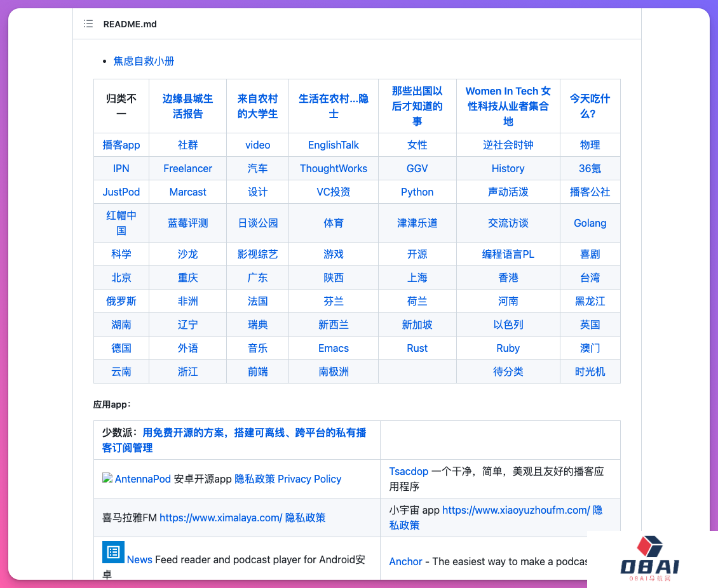Image resolution: width=718 pixels, height=588 pixels.
Task: Visit the 以色列 region link
Action: coord(508,325)
